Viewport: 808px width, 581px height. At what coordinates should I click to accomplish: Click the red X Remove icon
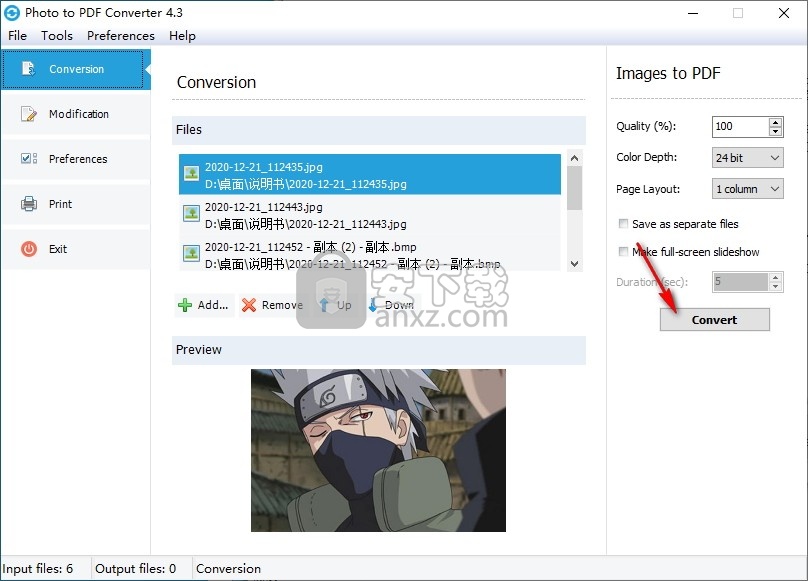[249, 305]
